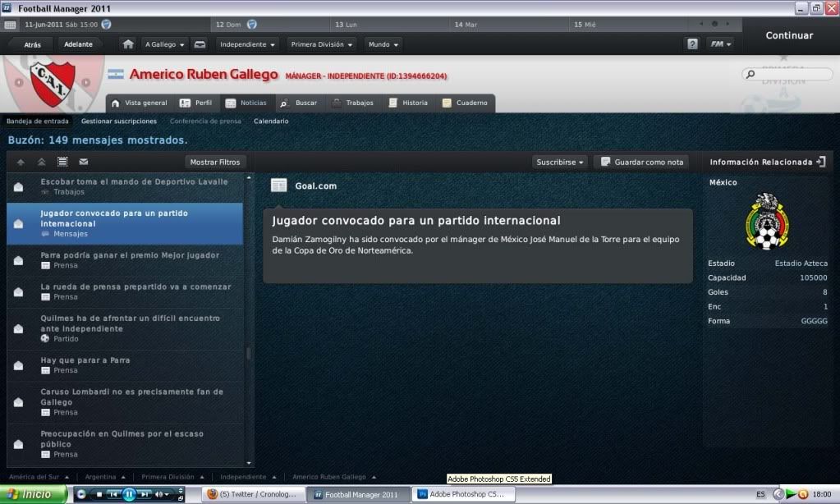The height and width of the screenshot is (504, 840).
Task: Switch to the Historia tab
Action: coord(408,103)
